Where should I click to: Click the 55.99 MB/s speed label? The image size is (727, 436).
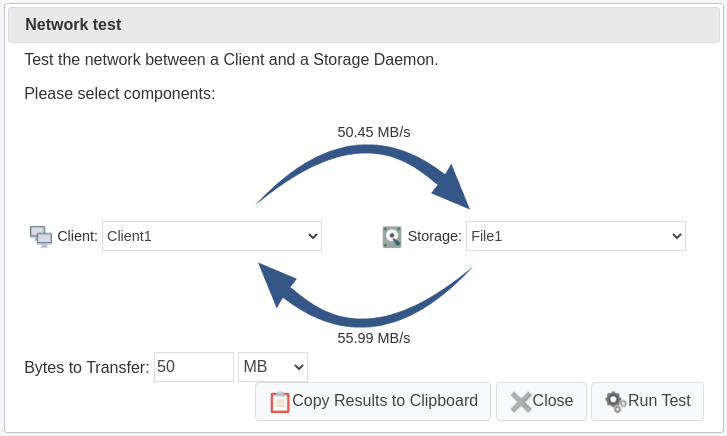coord(374,338)
